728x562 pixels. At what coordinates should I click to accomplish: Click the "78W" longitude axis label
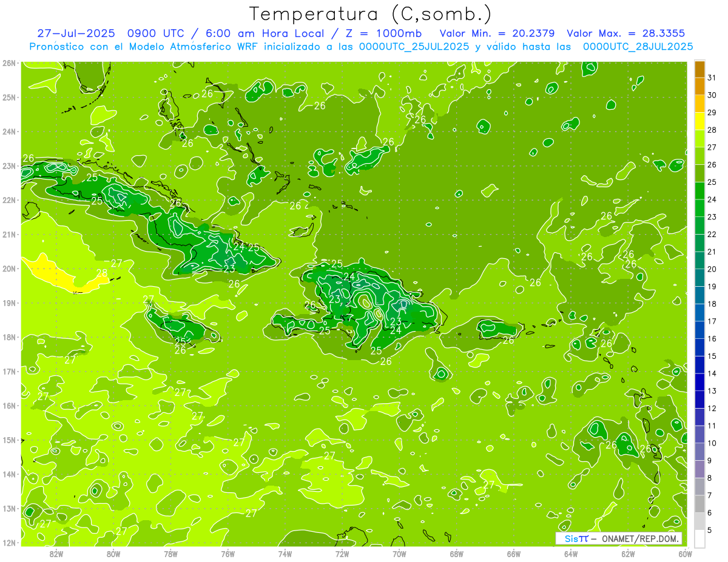(x=170, y=554)
